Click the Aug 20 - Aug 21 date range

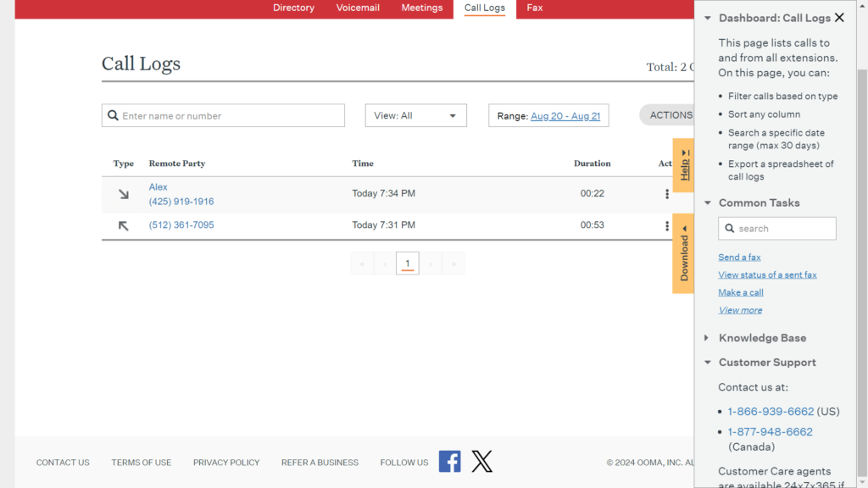point(565,116)
